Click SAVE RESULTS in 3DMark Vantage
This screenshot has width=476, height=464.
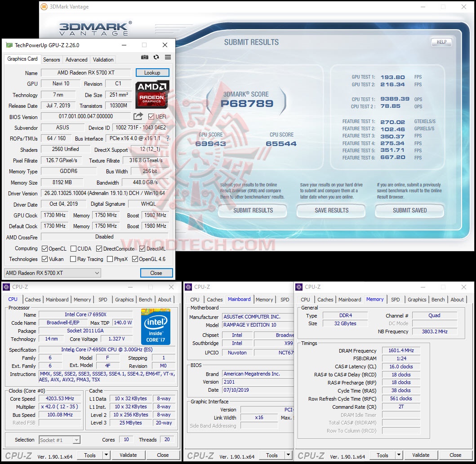click(x=331, y=211)
